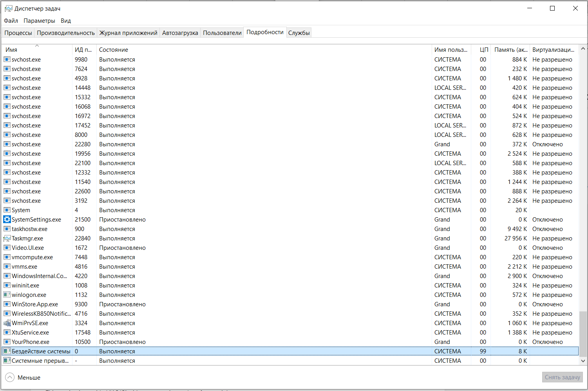Sort by the Состояние column header
This screenshot has height=391, width=588.
[264, 49]
